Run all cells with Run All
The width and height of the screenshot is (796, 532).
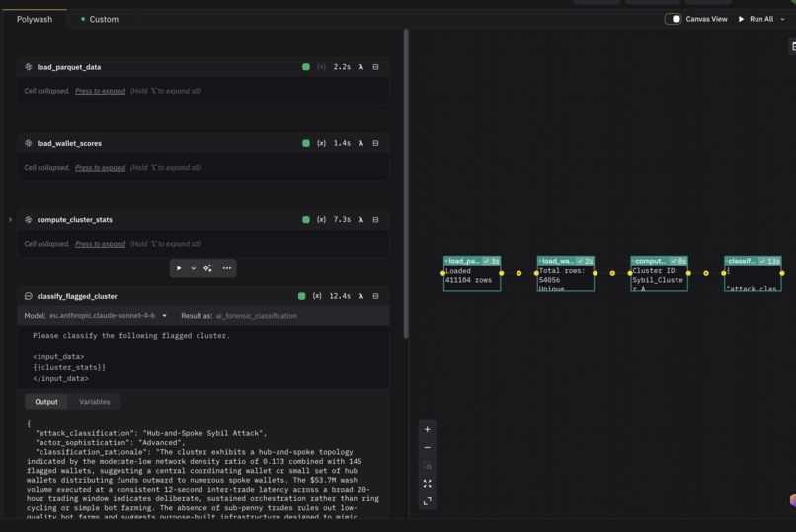point(756,19)
